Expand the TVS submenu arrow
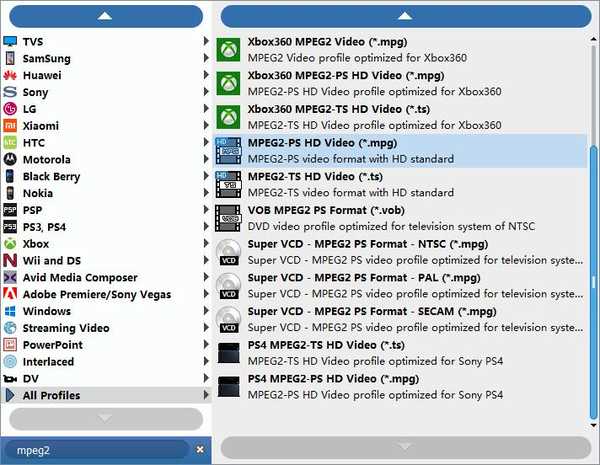This screenshot has width=600, height=465. (x=206, y=41)
